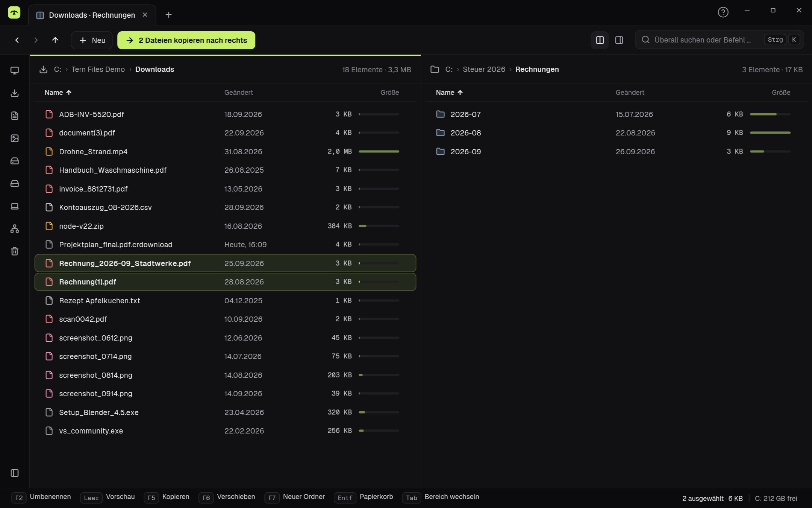Sort right pane by Name column
Viewport: 812px width, 508px height.
[x=449, y=92]
